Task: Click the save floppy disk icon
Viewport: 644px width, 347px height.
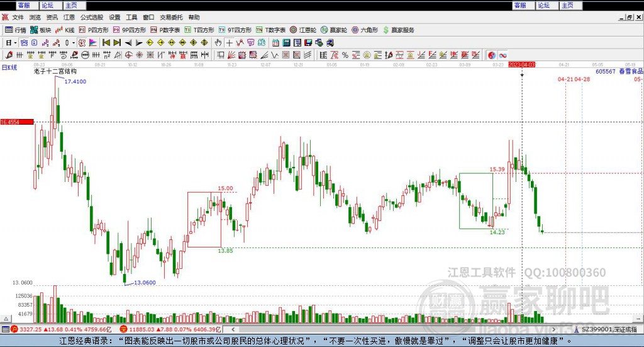Action: (x=308, y=43)
